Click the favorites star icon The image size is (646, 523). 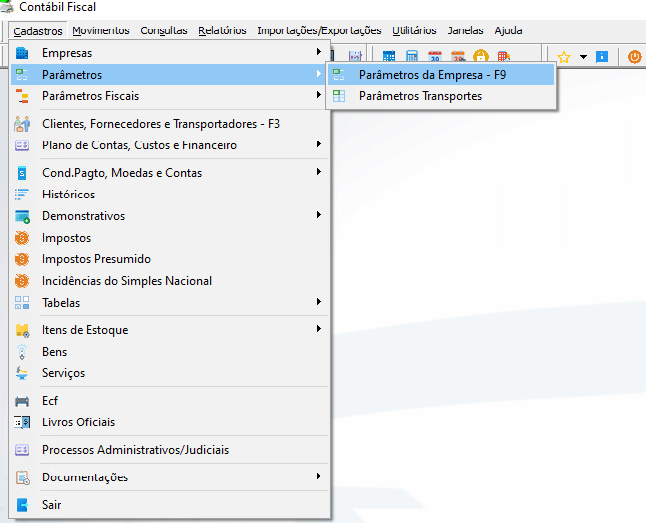click(x=563, y=56)
